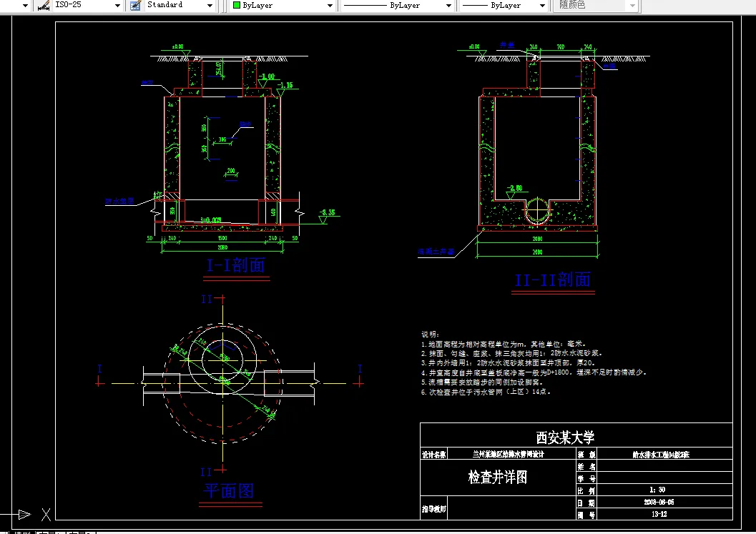Select the 检查井详图 drawing name text
Image resolution: width=756 pixels, height=534 pixels.
498,477
